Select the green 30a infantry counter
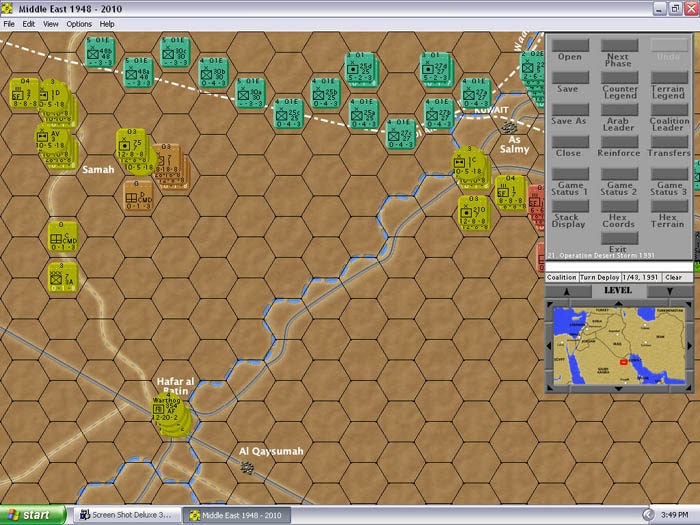The width and height of the screenshot is (700, 525). (250, 93)
